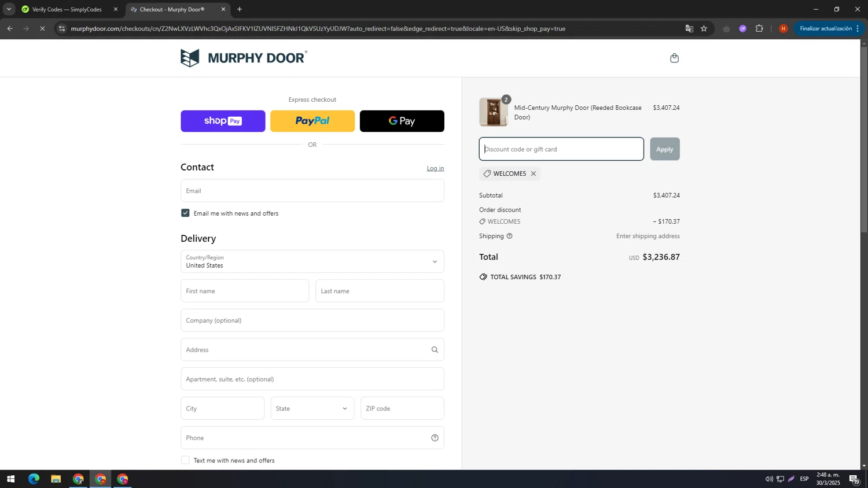View site information icon in address bar
Image resolution: width=868 pixels, height=488 pixels.
pyautogui.click(x=62, y=28)
